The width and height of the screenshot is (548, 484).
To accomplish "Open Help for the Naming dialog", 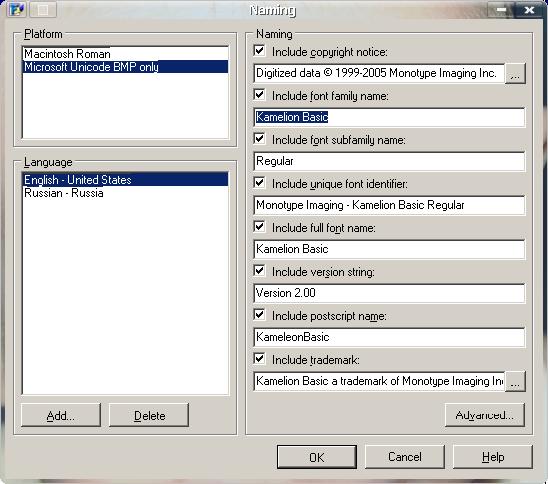I will pyautogui.click(x=493, y=457).
